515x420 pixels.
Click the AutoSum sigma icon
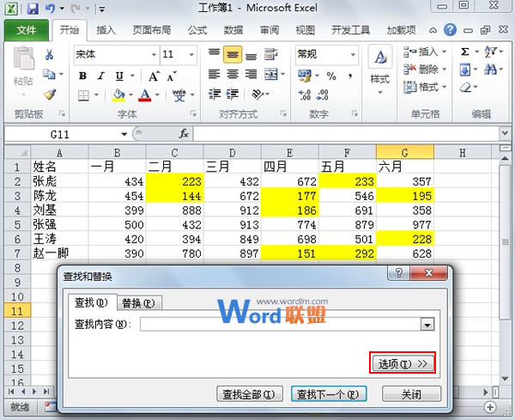coord(466,52)
